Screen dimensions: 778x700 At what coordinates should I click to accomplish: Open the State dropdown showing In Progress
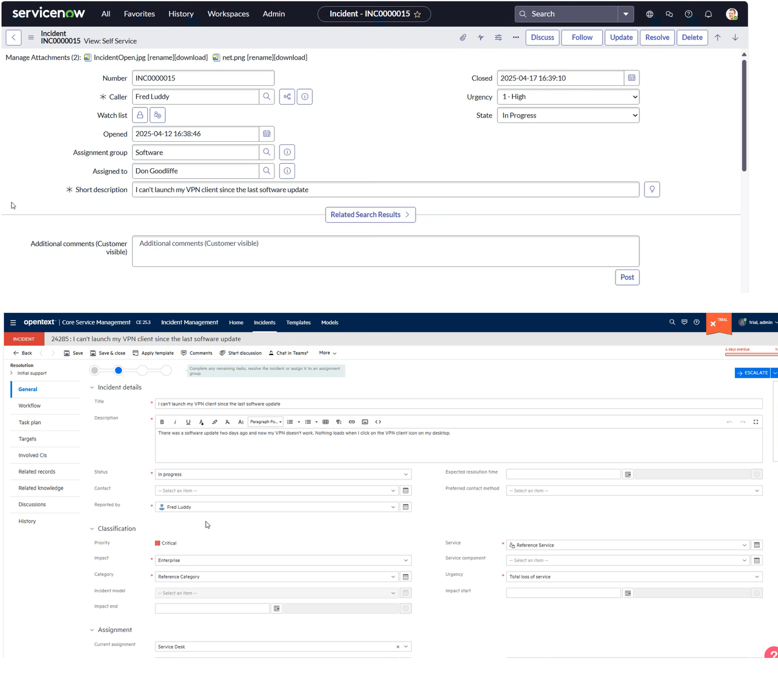[x=568, y=115]
